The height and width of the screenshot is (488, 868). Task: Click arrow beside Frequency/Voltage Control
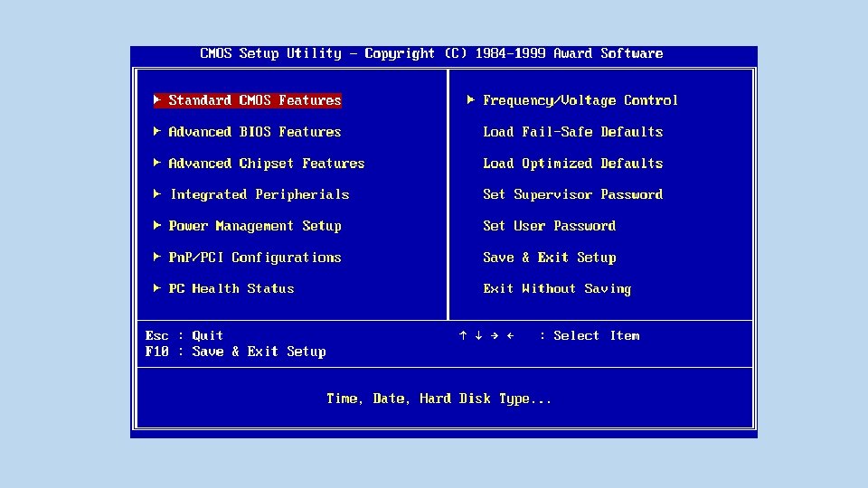[x=470, y=99]
